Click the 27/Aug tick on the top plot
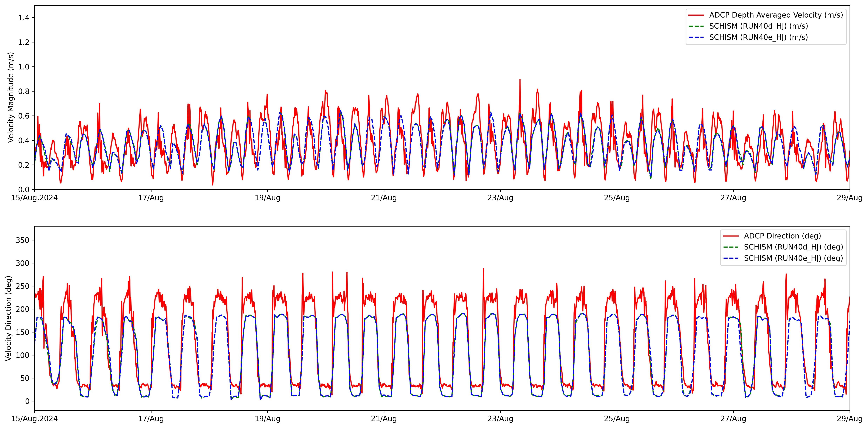The height and width of the screenshot is (428, 868). [733, 198]
